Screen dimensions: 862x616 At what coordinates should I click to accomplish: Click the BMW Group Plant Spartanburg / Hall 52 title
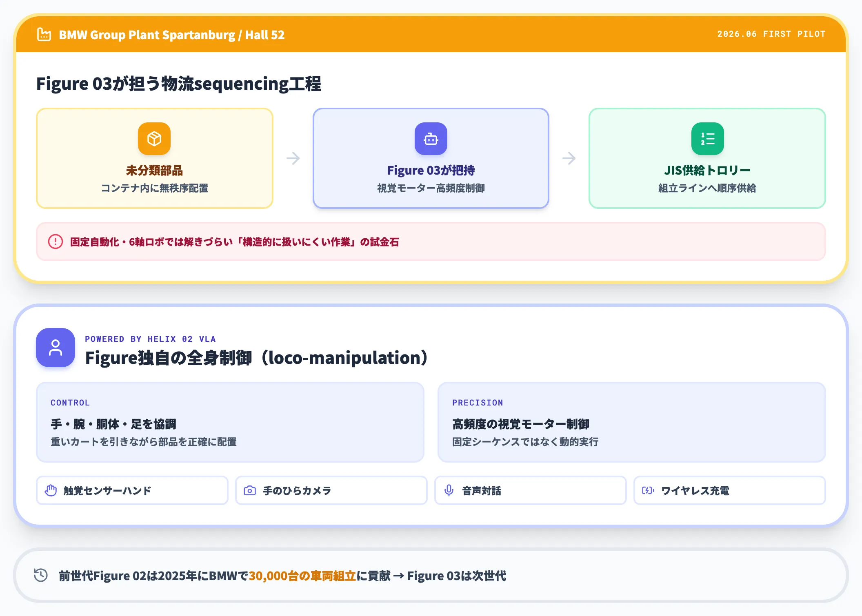[x=172, y=35]
